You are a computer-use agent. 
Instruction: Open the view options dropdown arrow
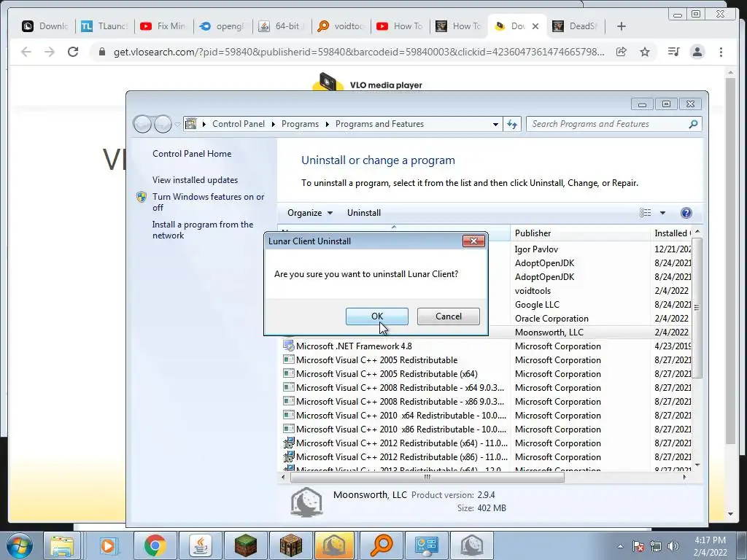[x=662, y=213]
